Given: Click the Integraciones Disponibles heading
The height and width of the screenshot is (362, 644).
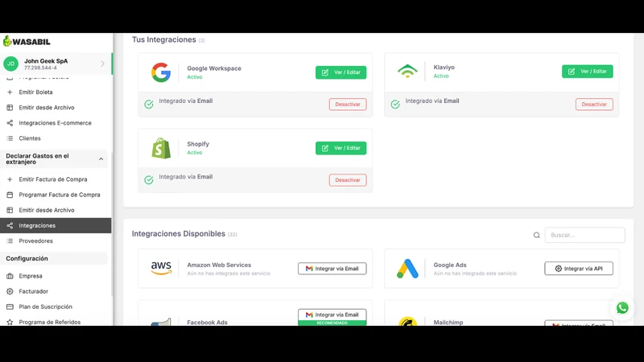Looking at the screenshot, I should click(178, 234).
